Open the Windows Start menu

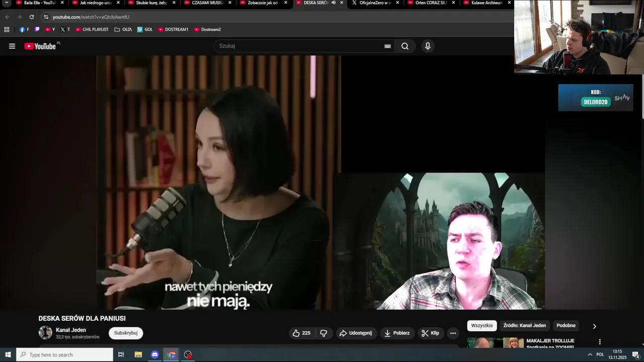coord(8,355)
